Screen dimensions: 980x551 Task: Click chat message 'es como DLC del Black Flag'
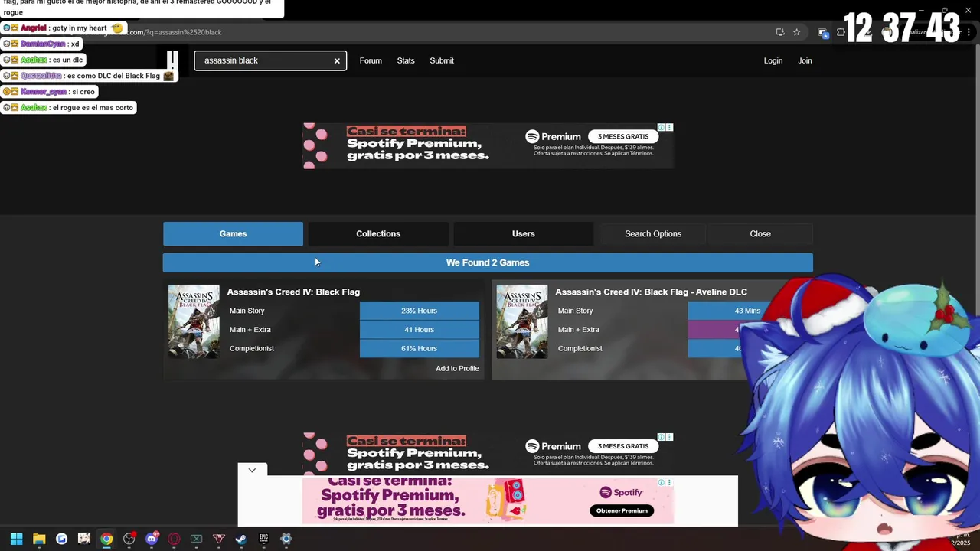[113, 76]
